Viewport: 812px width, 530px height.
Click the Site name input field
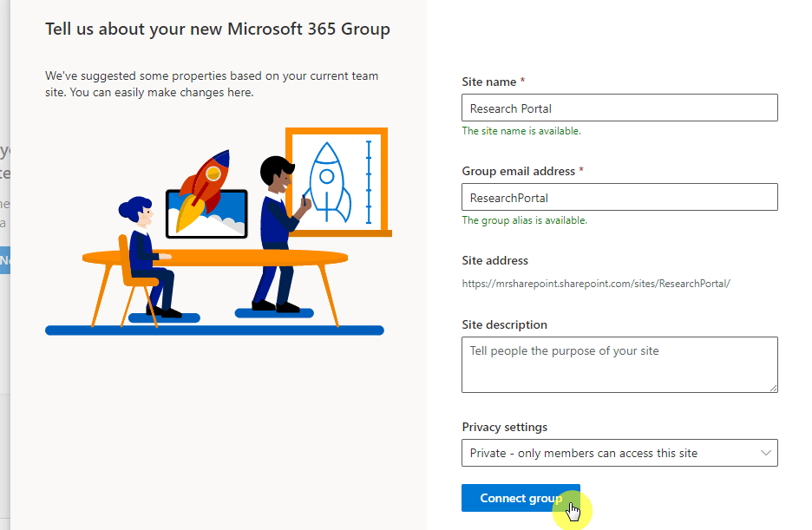click(x=619, y=108)
